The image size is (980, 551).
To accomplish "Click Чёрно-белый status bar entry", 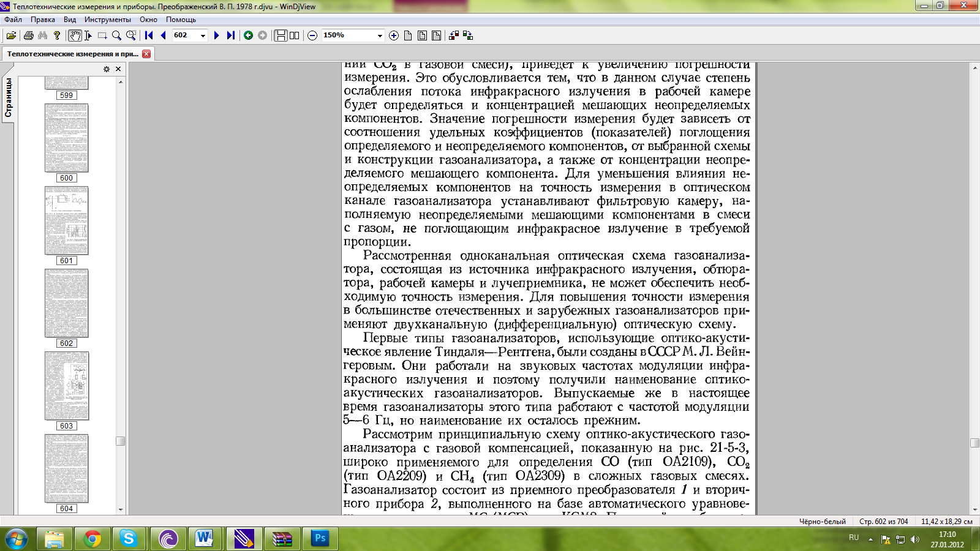I will (822, 522).
